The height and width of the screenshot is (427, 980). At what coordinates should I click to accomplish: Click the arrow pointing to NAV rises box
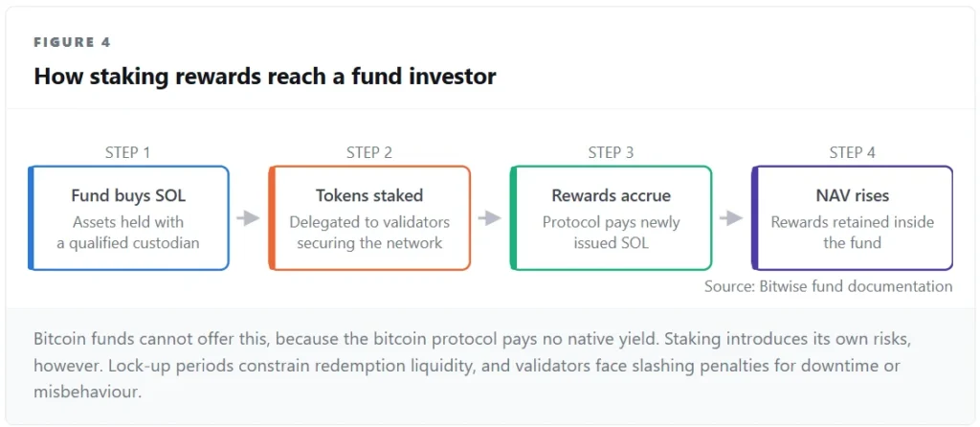tap(731, 218)
